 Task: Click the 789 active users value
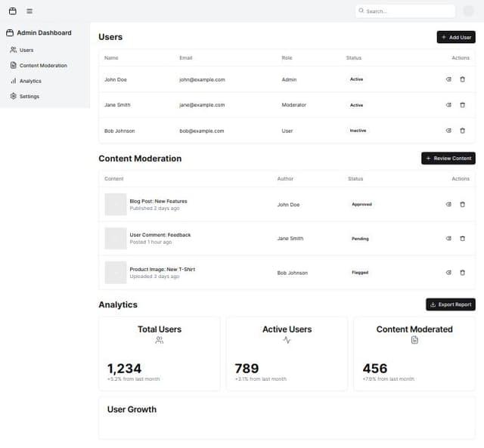click(x=247, y=369)
